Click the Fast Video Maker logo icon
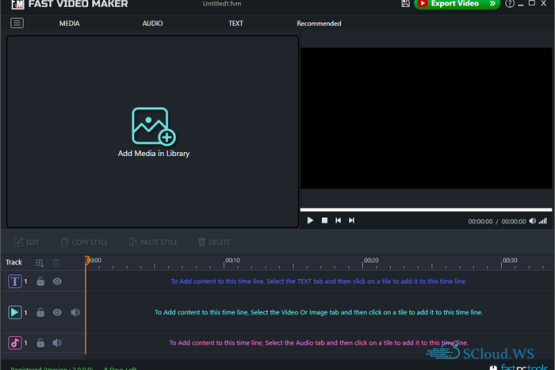This screenshot has height=370, width=555. [x=17, y=4]
